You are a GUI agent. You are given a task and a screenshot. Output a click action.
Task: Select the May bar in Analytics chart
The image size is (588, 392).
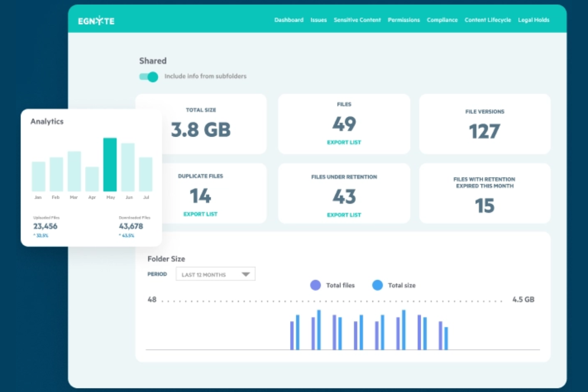click(110, 164)
